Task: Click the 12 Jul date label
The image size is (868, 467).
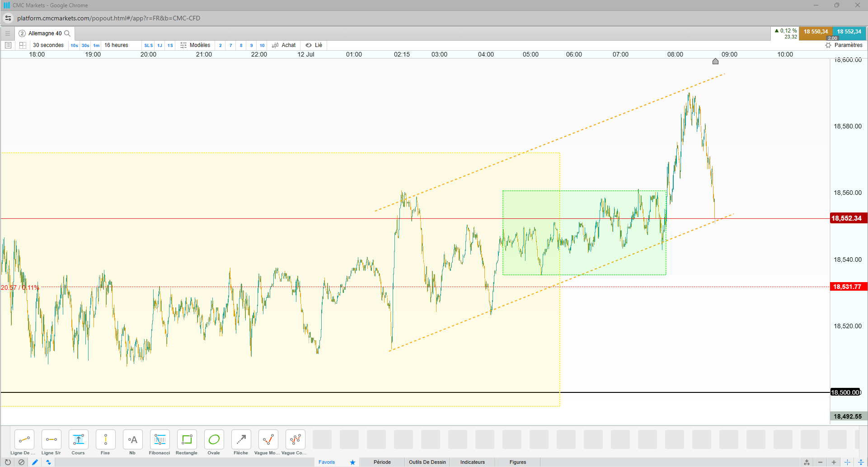Action: pyautogui.click(x=306, y=54)
